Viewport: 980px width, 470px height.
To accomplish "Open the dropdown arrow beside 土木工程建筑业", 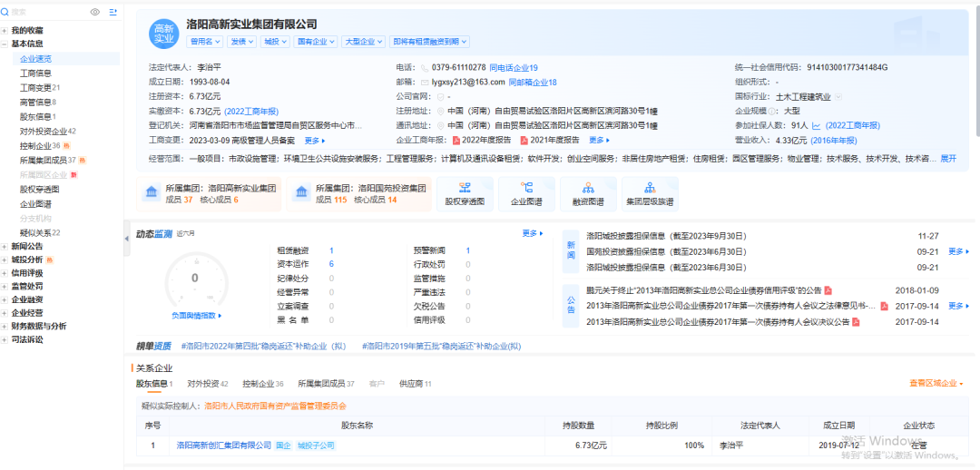I will tap(838, 97).
